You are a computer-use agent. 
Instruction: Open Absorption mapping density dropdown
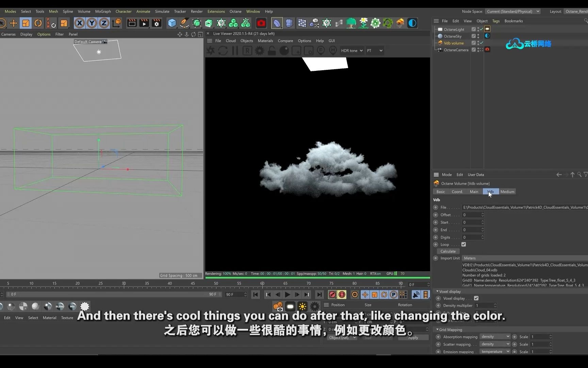pos(495,337)
